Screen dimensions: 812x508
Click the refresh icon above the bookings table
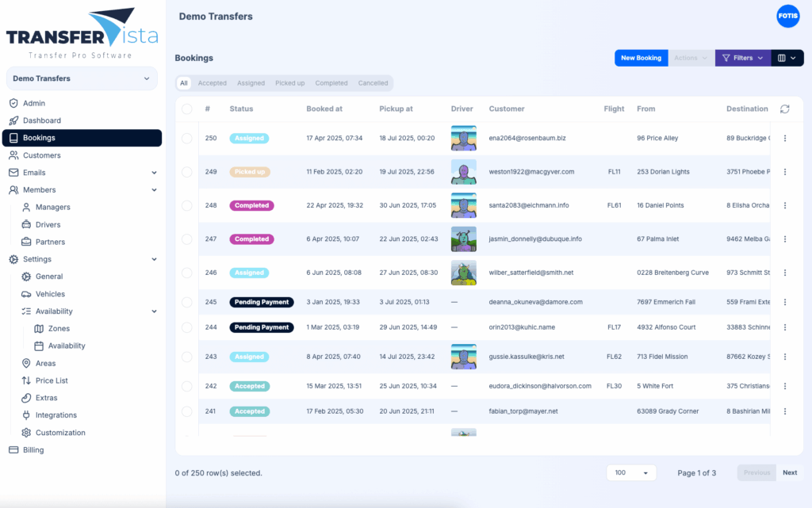[x=785, y=111]
